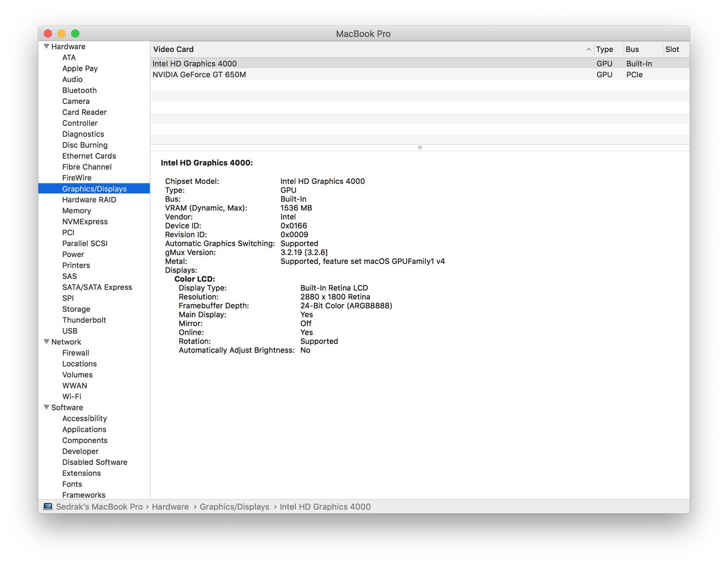Click Intel HD Graphics 4000 in path bar

(x=325, y=507)
